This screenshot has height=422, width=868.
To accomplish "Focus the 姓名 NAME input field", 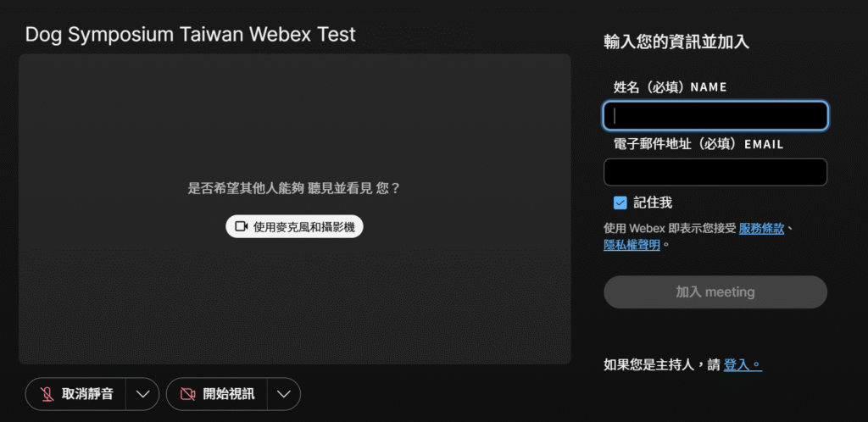I will 715,116.
